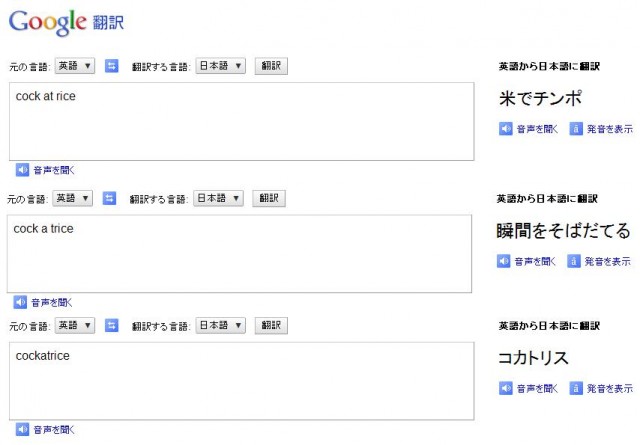The image size is (640, 445).
Task: Click the 翻訳 button in the first panel
Action: click(x=271, y=66)
